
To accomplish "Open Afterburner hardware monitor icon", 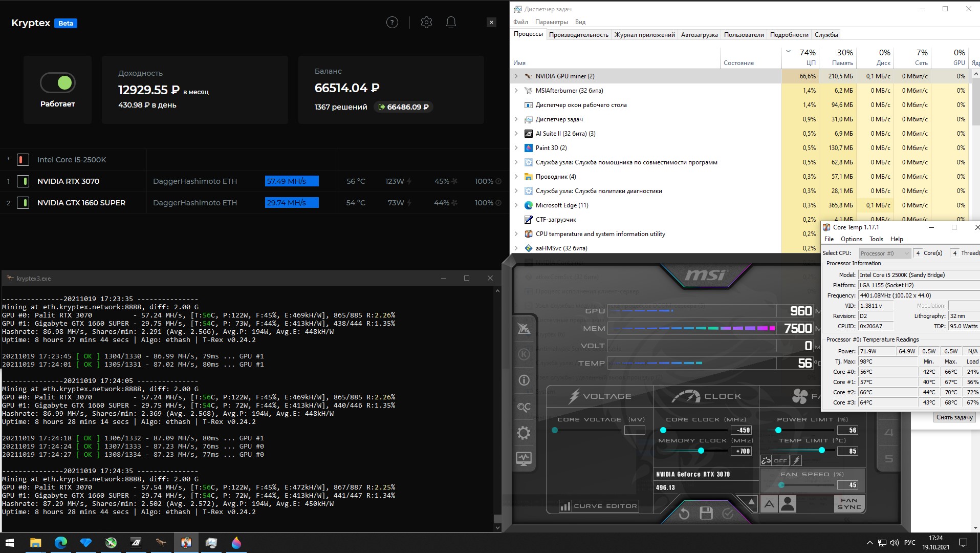I will pyautogui.click(x=524, y=459).
